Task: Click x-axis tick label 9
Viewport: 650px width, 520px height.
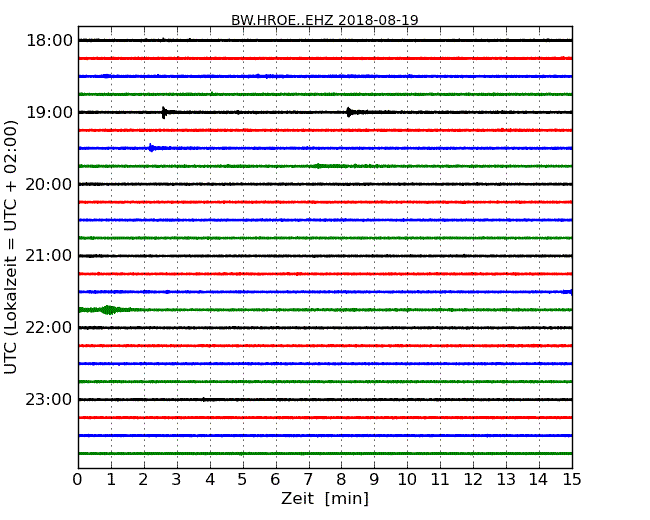Action: click(x=374, y=480)
